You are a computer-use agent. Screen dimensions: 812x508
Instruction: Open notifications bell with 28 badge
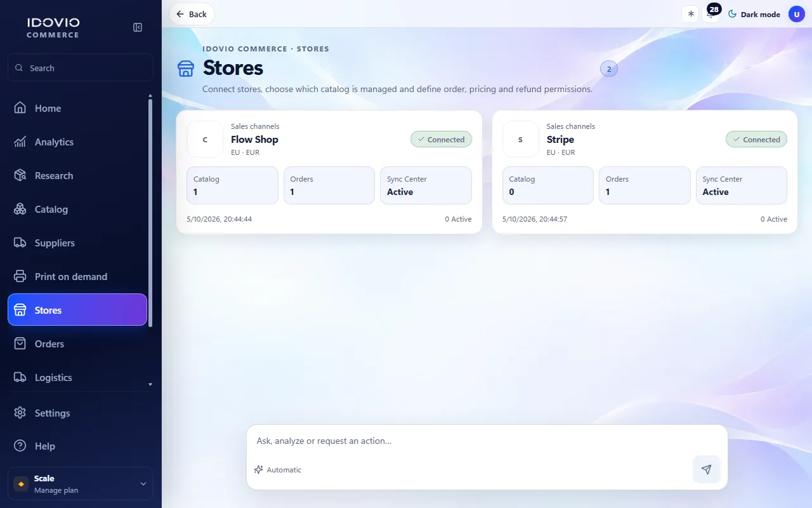tap(711, 14)
